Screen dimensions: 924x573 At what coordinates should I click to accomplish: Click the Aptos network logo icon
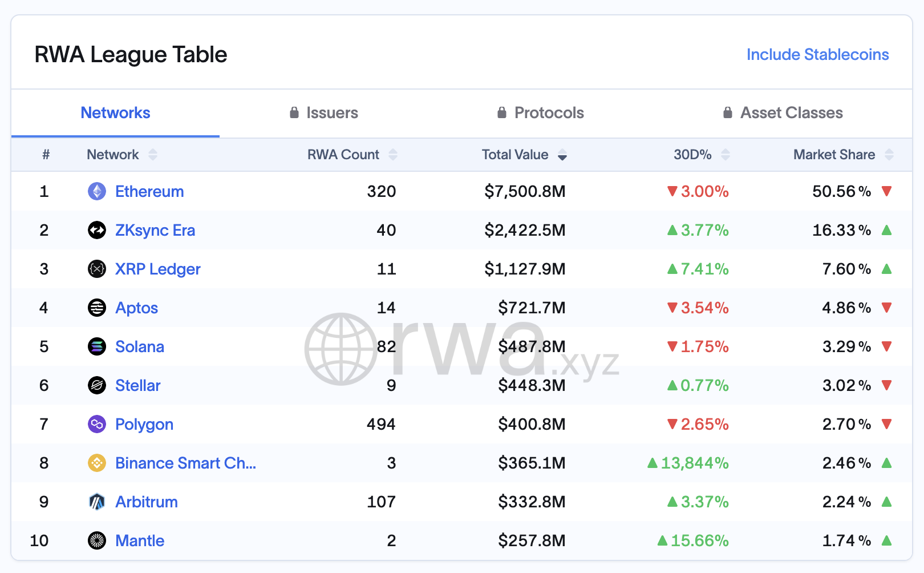coord(97,308)
